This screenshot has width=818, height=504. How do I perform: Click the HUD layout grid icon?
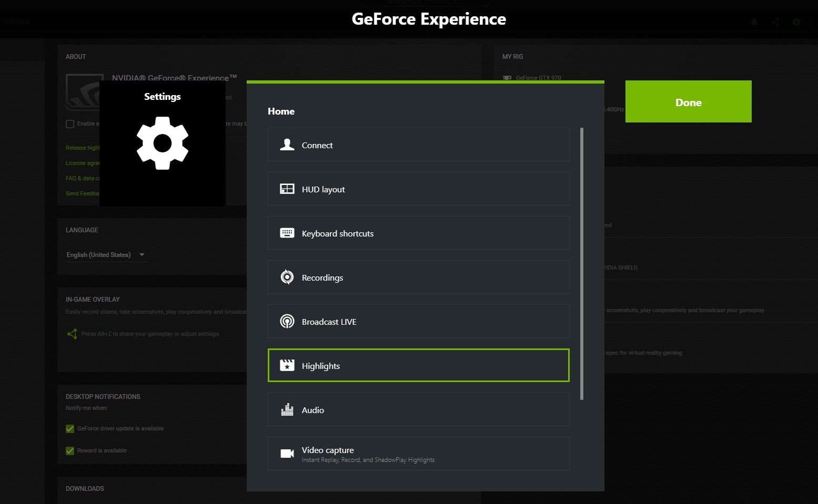point(287,189)
